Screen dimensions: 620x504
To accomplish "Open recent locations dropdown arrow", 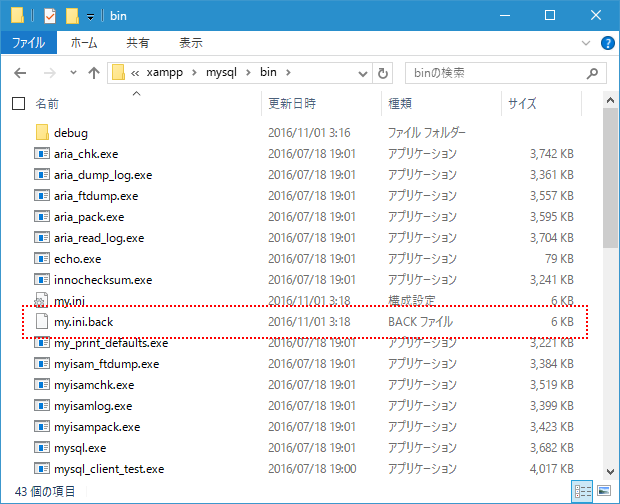I will [x=73, y=73].
